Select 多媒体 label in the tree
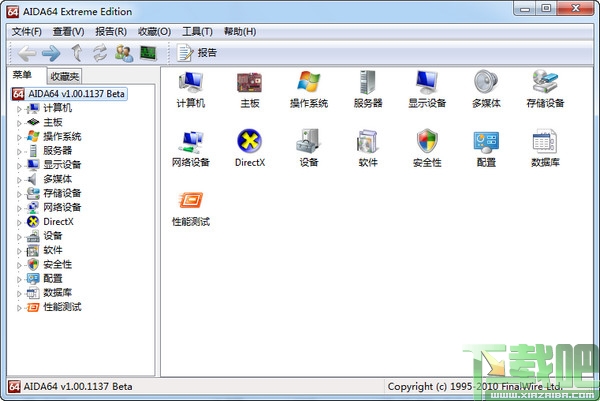 pyautogui.click(x=57, y=179)
